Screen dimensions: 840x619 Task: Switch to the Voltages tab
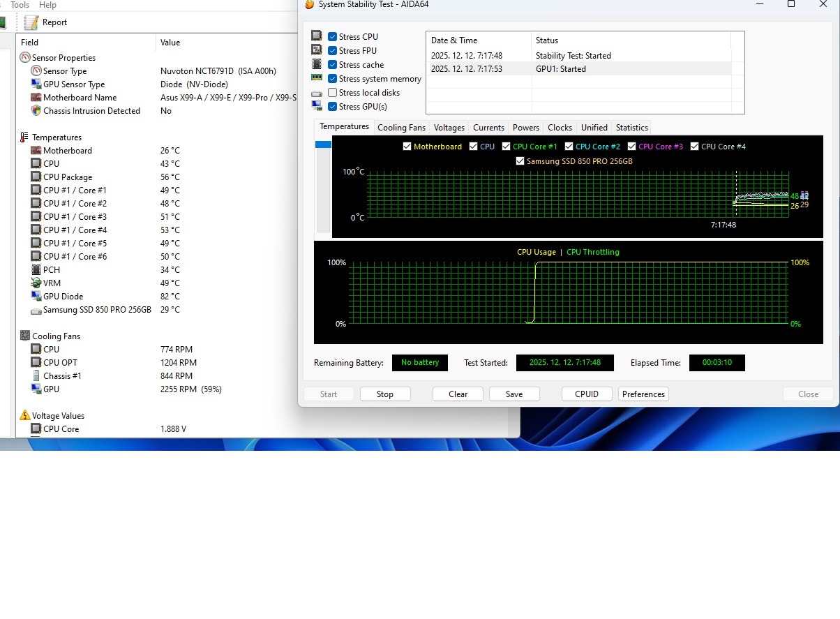tap(449, 128)
